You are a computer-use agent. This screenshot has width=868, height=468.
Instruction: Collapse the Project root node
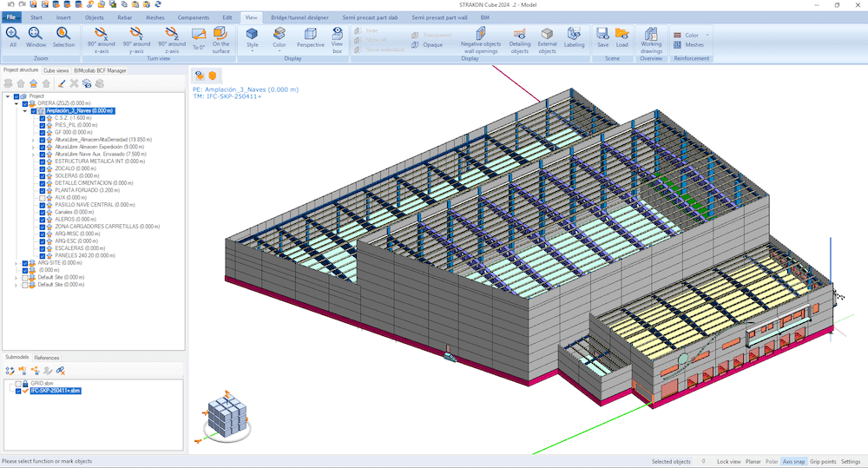(8, 96)
